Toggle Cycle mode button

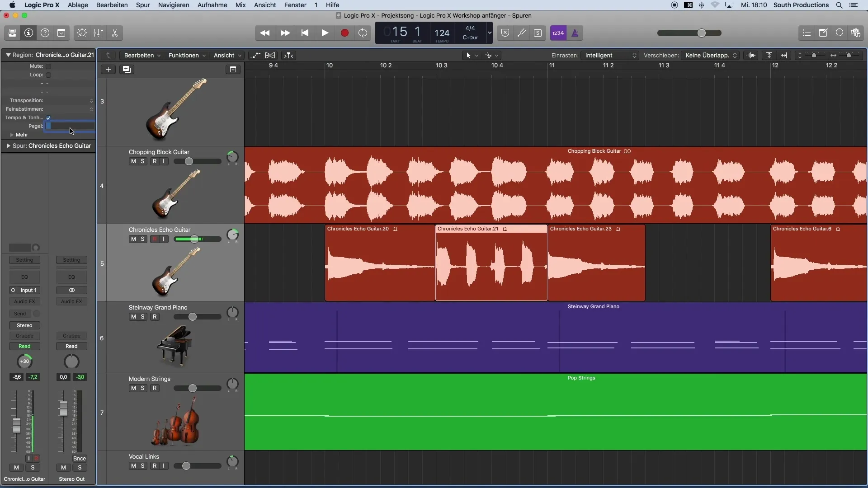[x=363, y=33]
